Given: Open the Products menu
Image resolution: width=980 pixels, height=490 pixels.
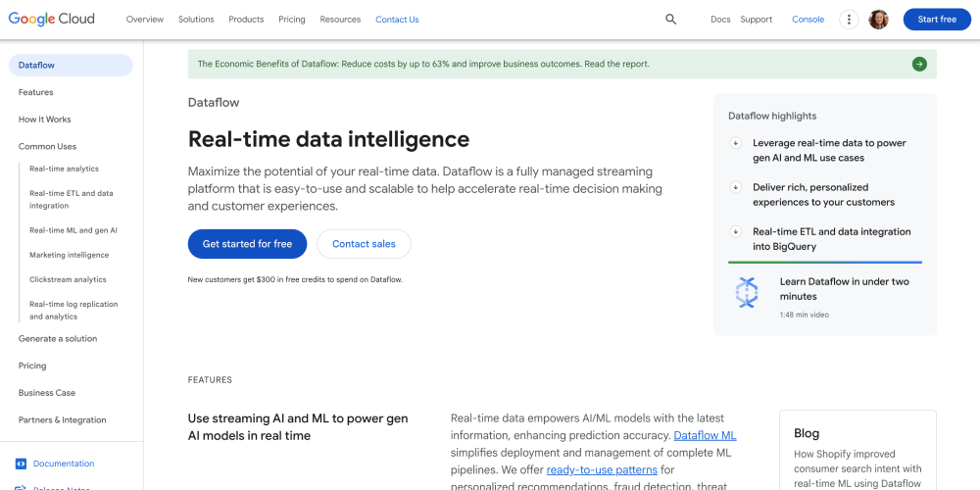Looking at the screenshot, I should [246, 20].
